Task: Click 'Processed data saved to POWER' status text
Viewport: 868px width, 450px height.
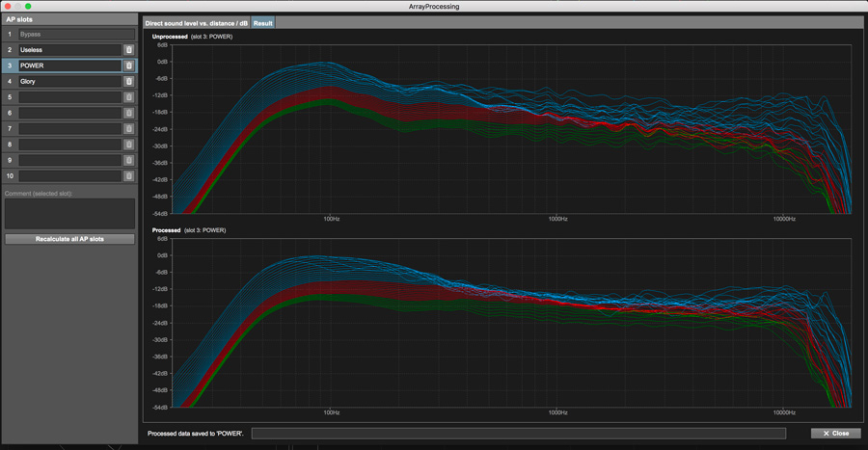Action: 196,434
